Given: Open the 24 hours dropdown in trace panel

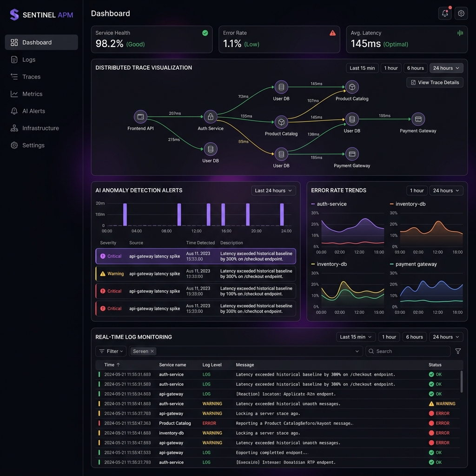Looking at the screenshot, I should pos(446,68).
